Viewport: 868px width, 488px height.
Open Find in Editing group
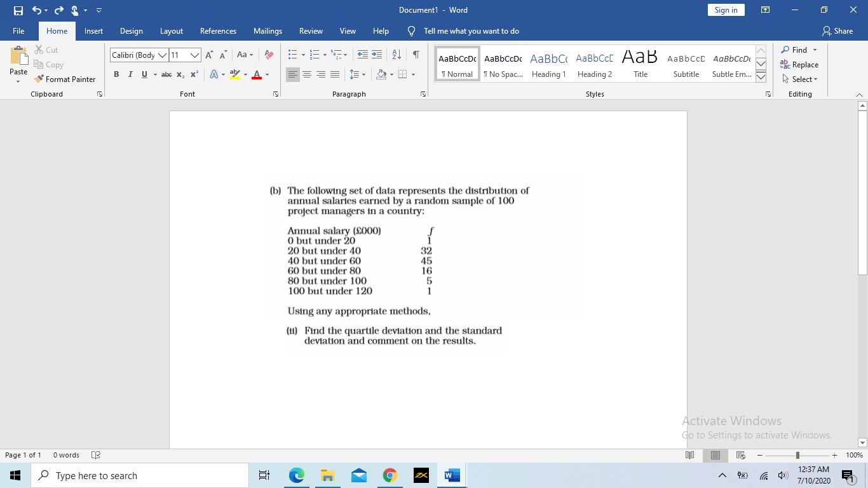coord(794,50)
